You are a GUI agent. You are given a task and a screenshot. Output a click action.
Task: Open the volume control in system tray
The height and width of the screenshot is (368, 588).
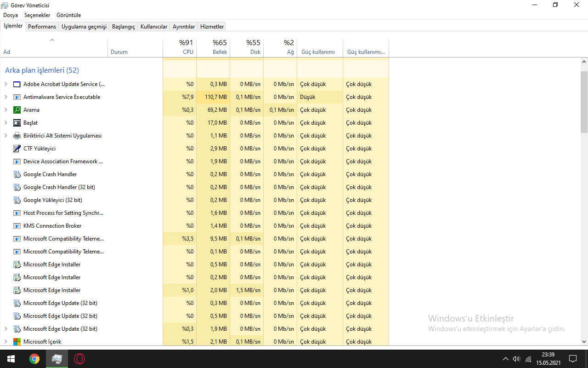(516, 359)
